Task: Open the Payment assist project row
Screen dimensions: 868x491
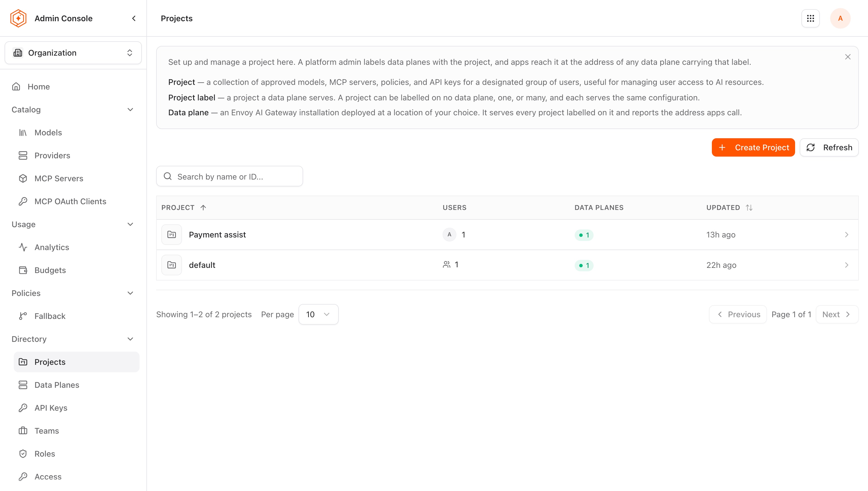Action: pos(507,235)
